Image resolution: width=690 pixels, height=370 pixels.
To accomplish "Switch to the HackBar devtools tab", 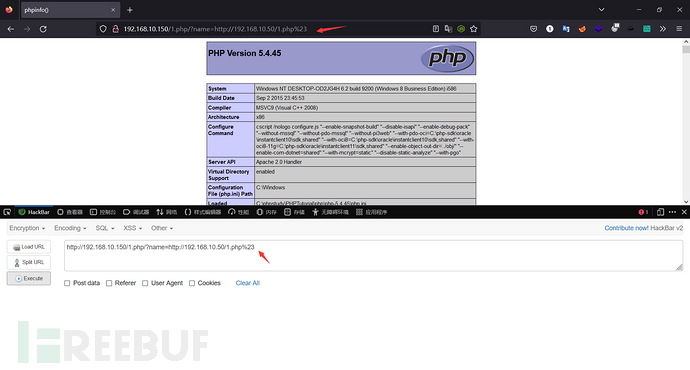I will click(34, 212).
